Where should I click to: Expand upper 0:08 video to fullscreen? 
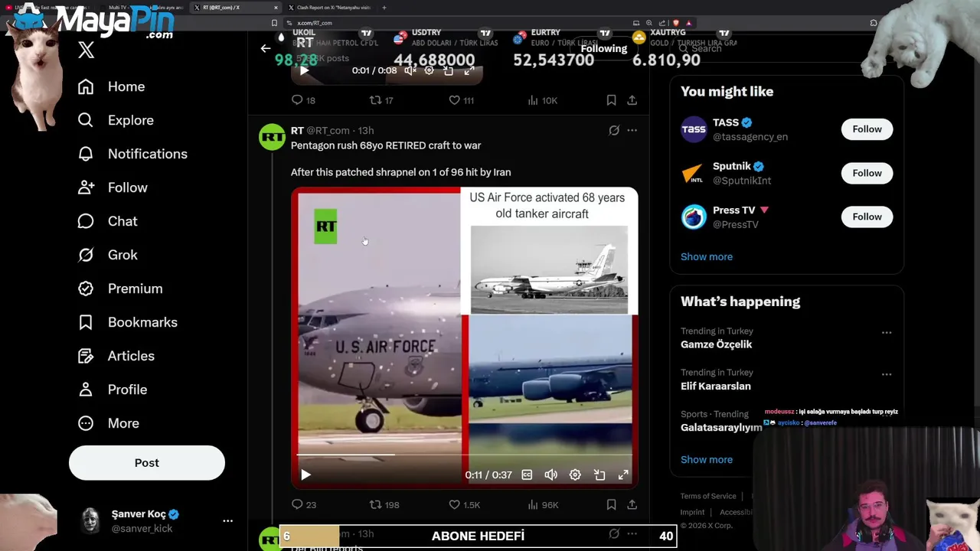click(x=469, y=70)
